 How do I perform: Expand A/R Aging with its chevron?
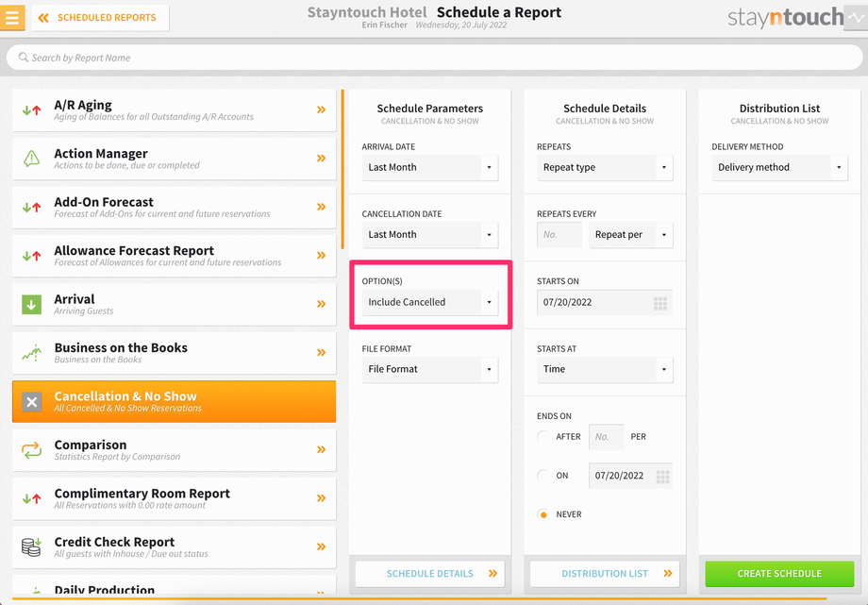click(321, 109)
